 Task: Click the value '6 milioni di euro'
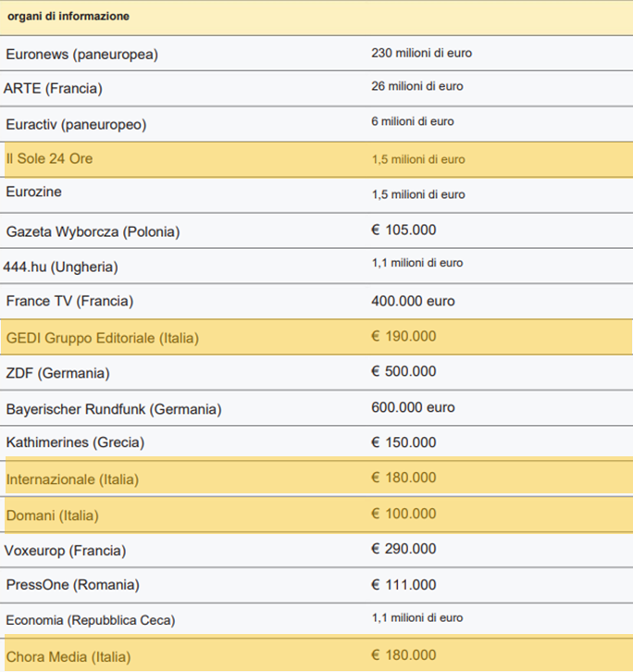click(413, 121)
